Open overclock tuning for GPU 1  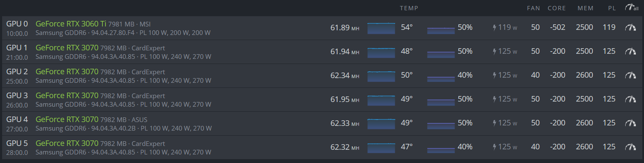(630, 52)
